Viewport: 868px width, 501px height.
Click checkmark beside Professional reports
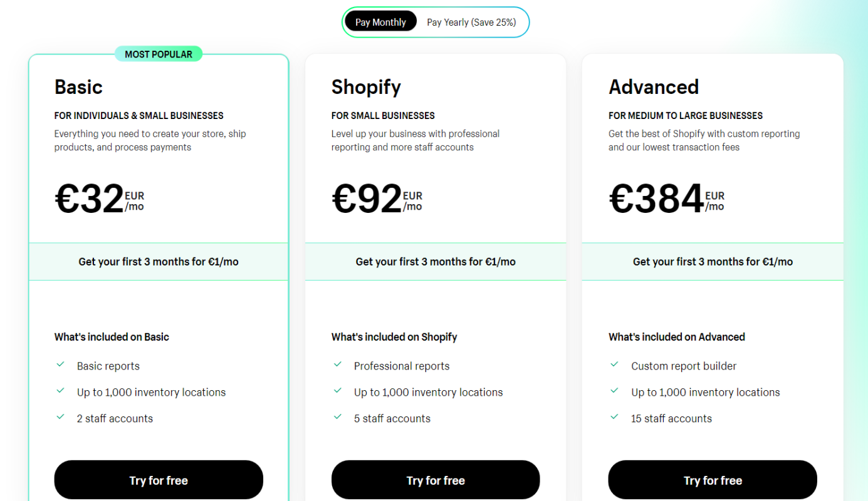338,364
